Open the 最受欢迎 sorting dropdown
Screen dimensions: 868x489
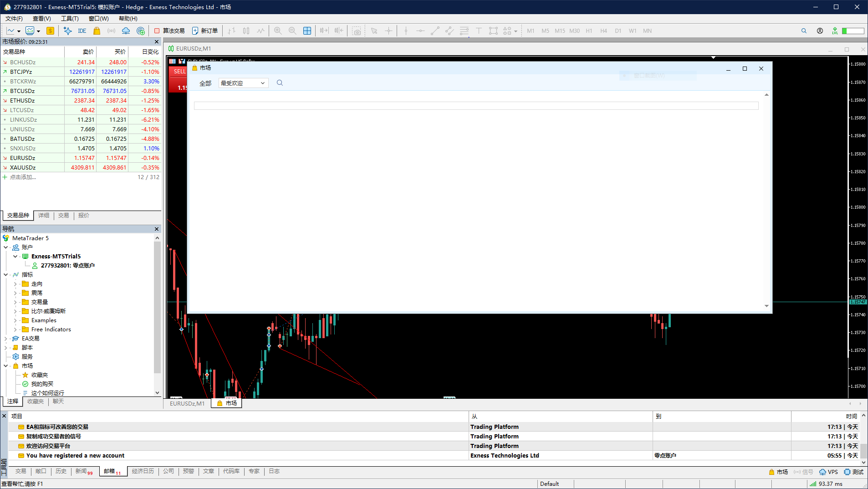243,83
